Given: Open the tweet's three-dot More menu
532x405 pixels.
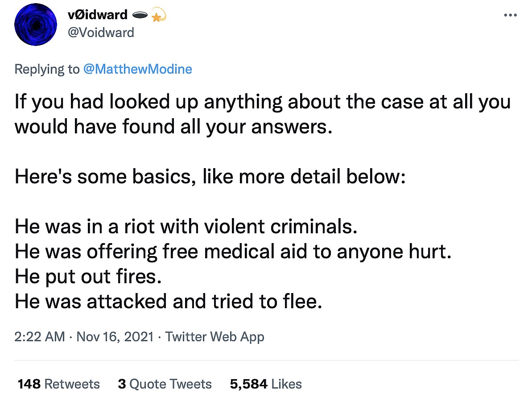Looking at the screenshot, I should (510, 15).
